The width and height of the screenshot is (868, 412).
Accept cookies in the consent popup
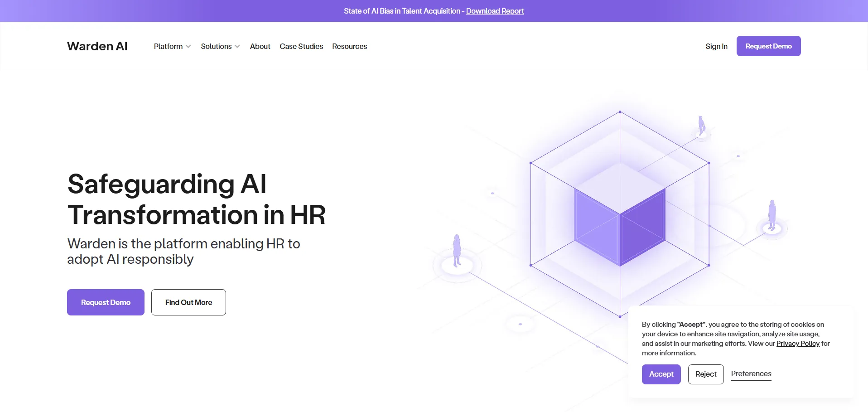pos(661,374)
